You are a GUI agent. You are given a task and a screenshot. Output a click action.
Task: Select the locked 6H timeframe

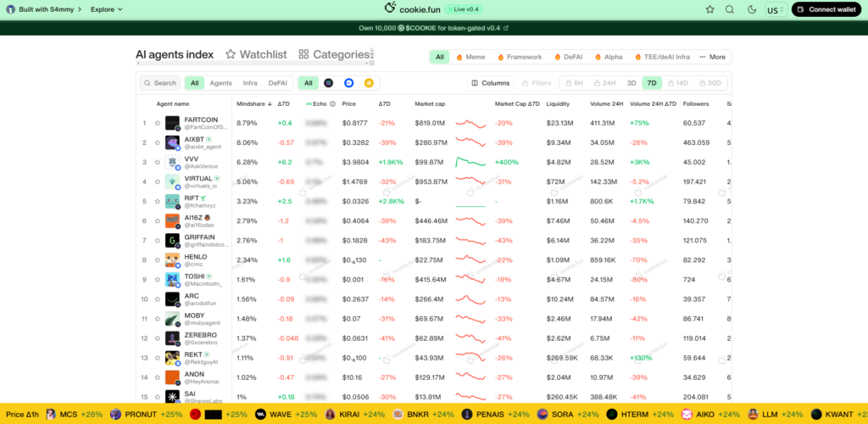(x=574, y=83)
